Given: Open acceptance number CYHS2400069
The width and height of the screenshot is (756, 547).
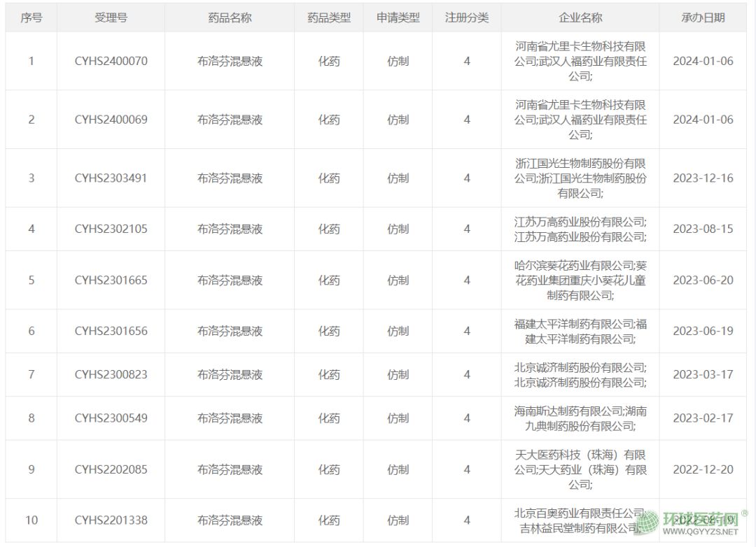Looking at the screenshot, I should coord(111,120).
